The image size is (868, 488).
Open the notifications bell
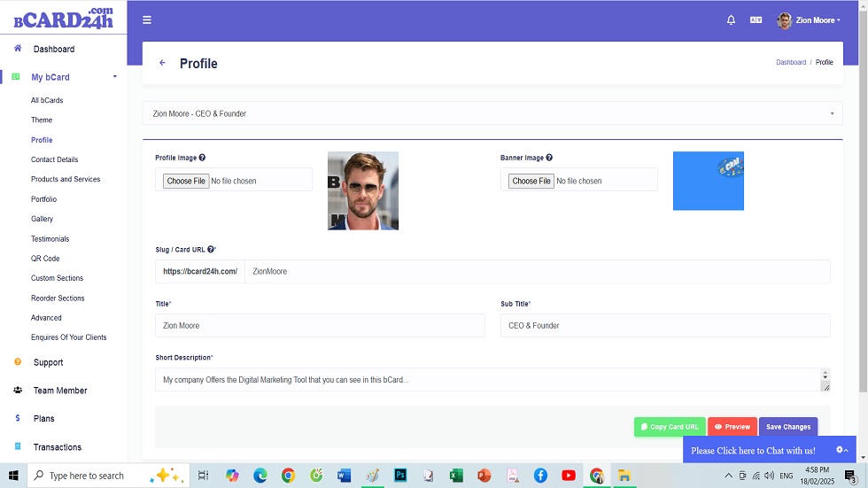pyautogui.click(x=731, y=19)
